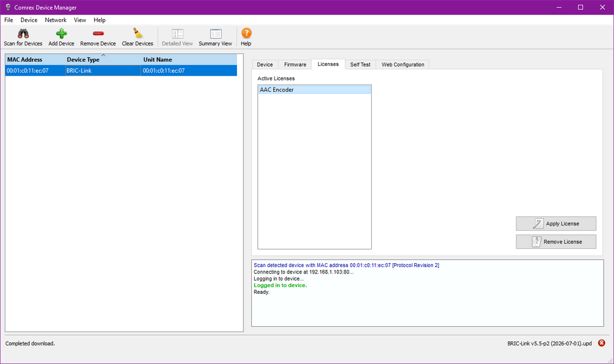Click the 'Connecting to device at 192.168.1.103:80' log line
Screen dimensions: 614x364
coord(303,272)
